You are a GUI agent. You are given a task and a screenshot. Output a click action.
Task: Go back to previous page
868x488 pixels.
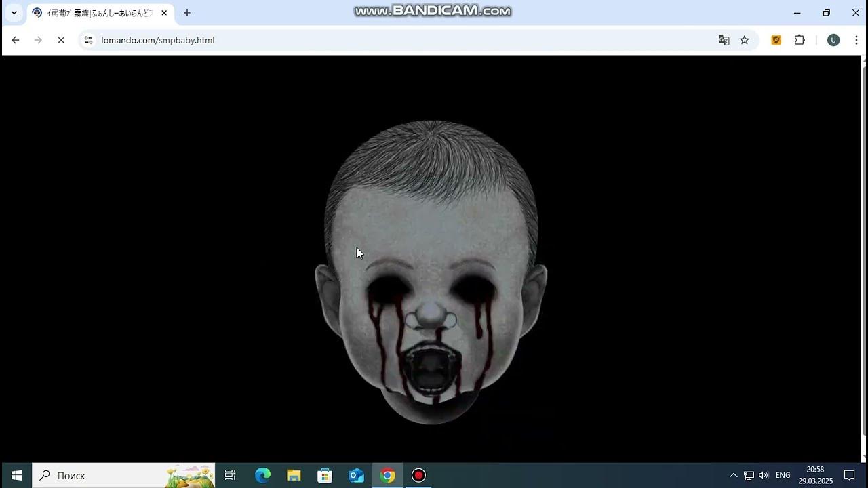pos(16,40)
